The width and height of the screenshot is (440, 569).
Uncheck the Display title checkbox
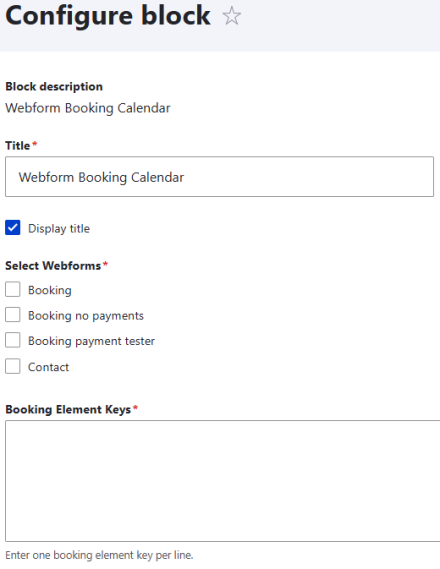[x=13, y=228]
